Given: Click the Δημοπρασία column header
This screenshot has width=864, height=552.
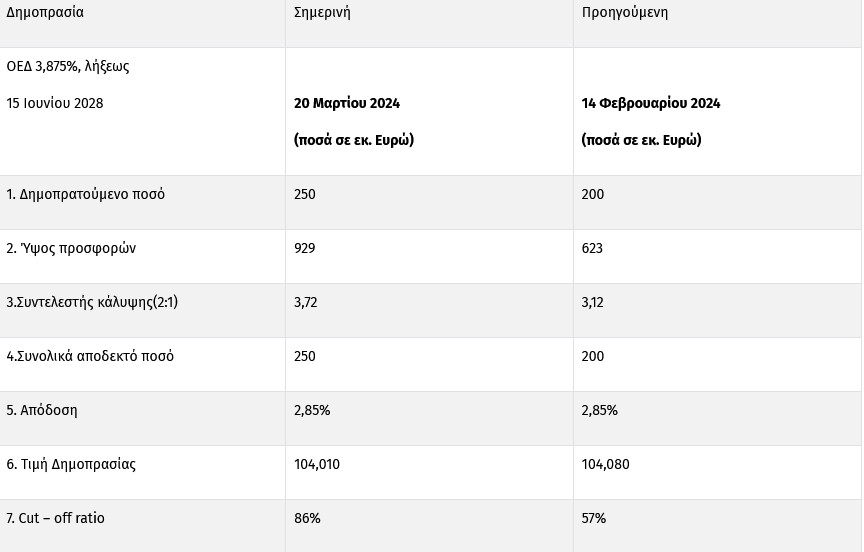Looking at the screenshot, I should pyautogui.click(x=45, y=12).
